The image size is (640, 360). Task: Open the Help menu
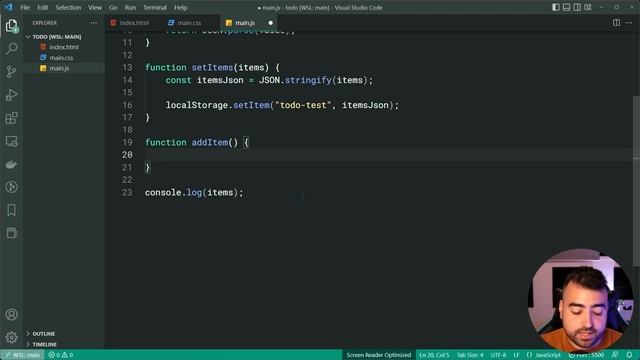180,7
